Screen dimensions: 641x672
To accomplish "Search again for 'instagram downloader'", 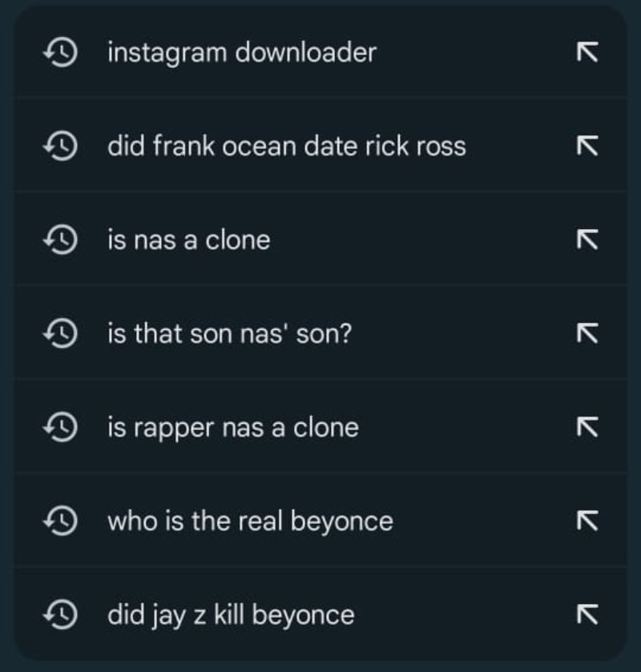I will click(241, 53).
